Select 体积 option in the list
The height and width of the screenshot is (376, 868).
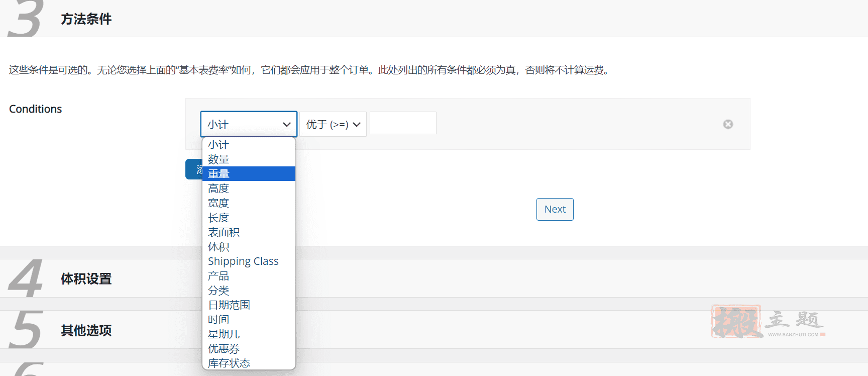click(249, 247)
